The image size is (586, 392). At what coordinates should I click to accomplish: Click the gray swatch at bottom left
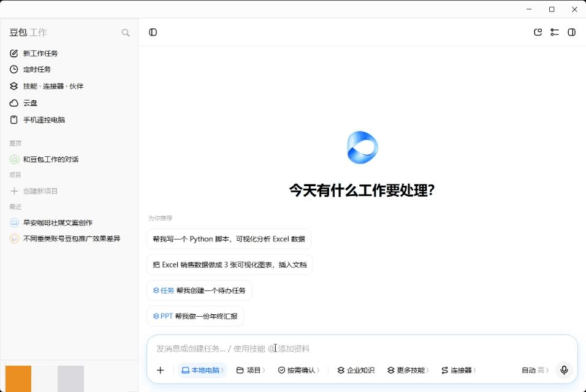click(70, 379)
